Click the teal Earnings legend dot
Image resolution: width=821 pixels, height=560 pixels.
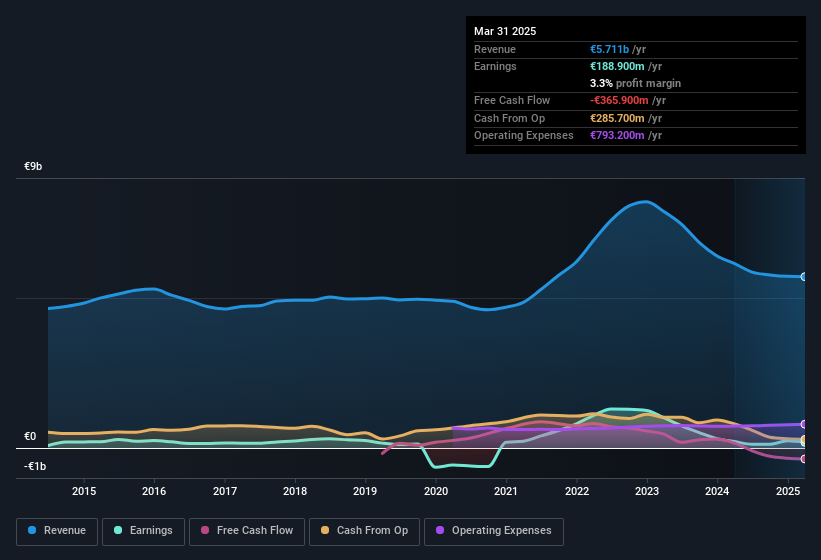click(x=118, y=530)
